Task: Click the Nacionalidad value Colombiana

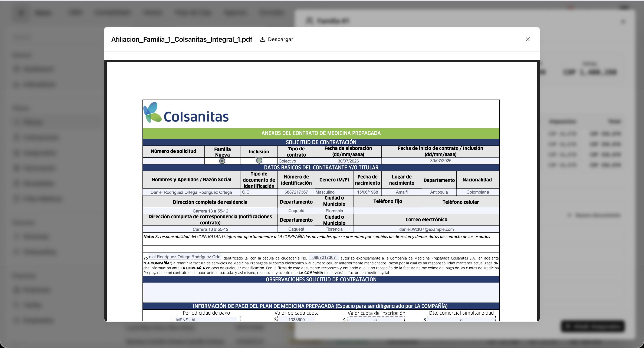Action: [x=477, y=192]
